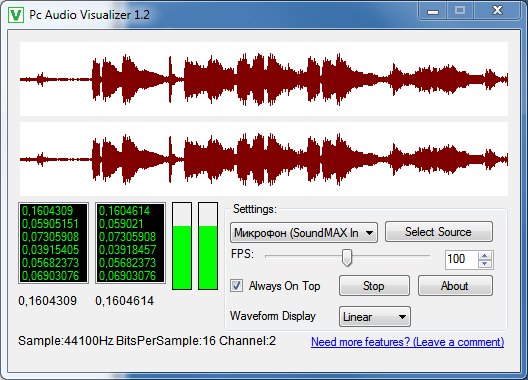Click the upper waveform display
528x380 pixels.
pos(264,80)
